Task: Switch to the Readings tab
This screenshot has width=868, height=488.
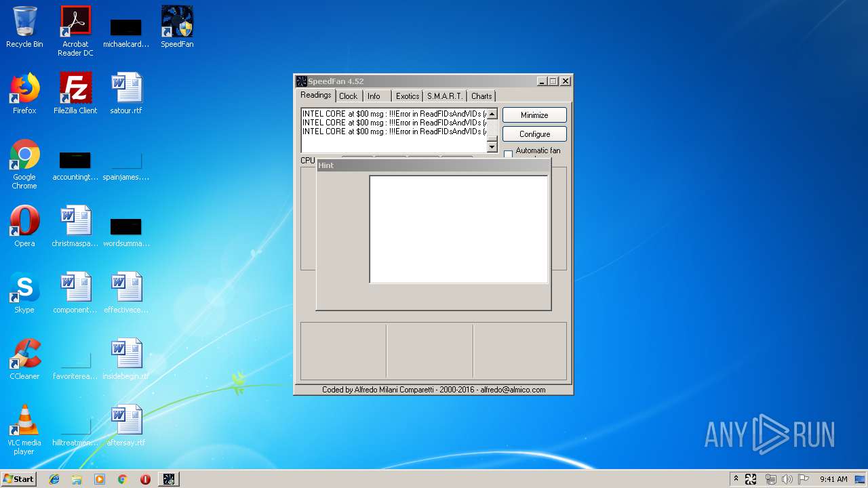Action: [316, 96]
